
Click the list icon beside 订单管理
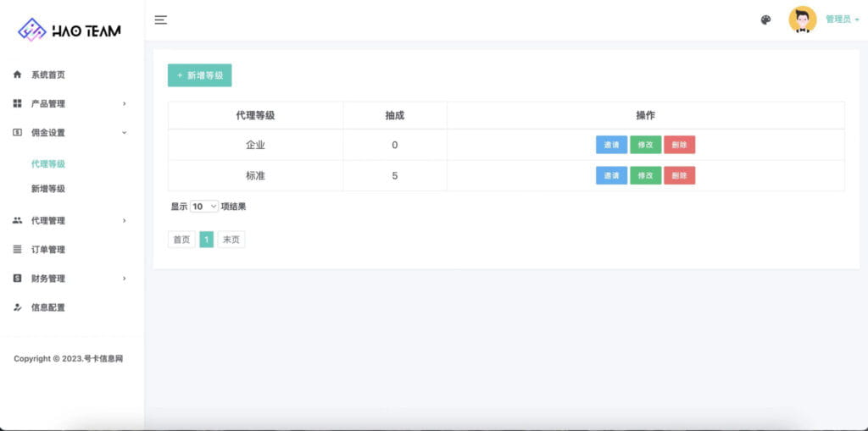[x=18, y=249]
